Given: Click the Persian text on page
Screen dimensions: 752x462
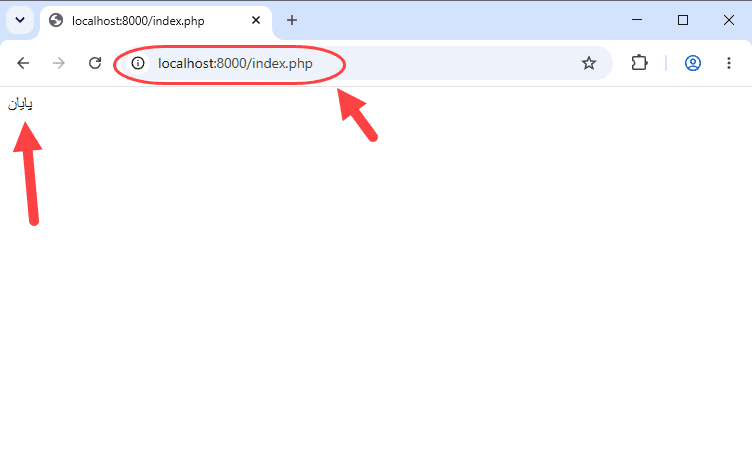Looking at the screenshot, I should 20,104.
